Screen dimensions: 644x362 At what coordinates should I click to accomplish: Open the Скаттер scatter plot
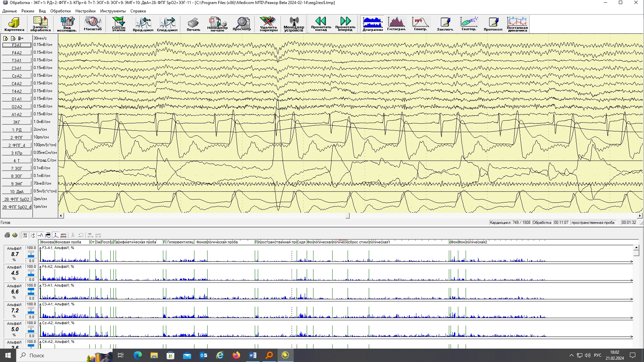[x=469, y=24]
